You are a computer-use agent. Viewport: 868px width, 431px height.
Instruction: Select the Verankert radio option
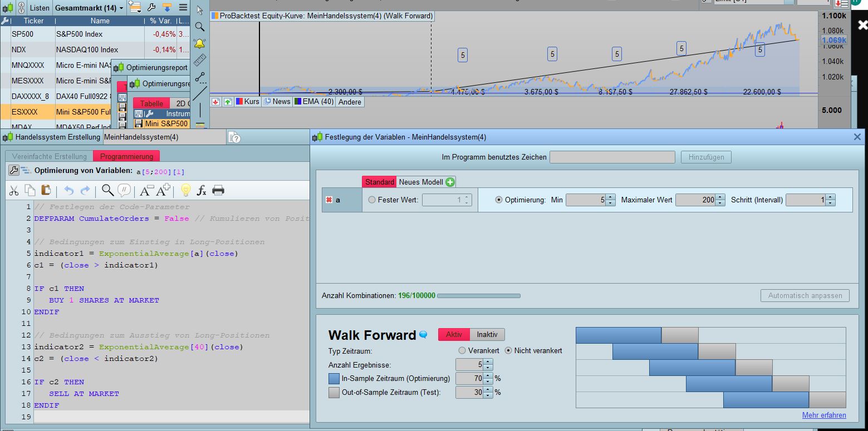coord(462,351)
